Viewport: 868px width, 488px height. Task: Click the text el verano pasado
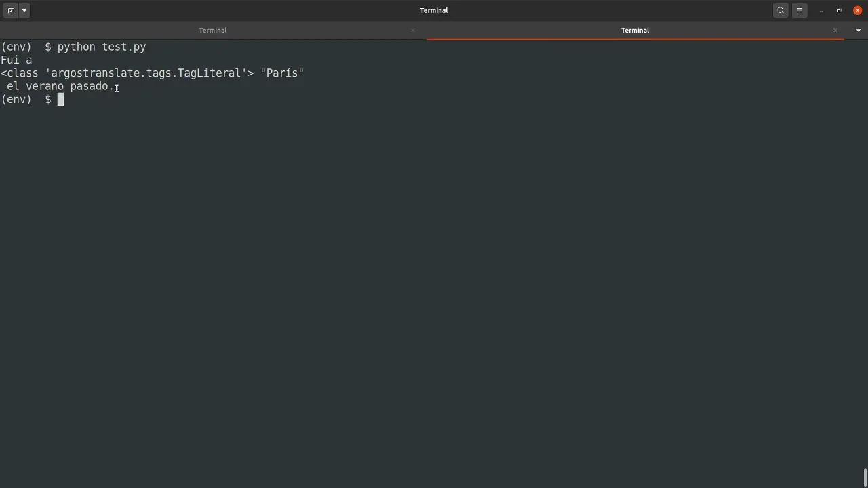point(58,86)
